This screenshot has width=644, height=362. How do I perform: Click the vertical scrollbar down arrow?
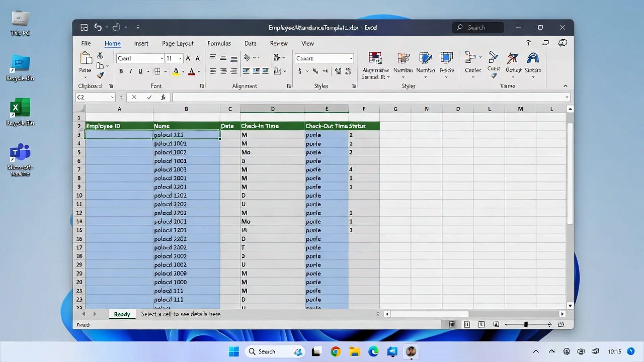pyautogui.click(x=570, y=305)
